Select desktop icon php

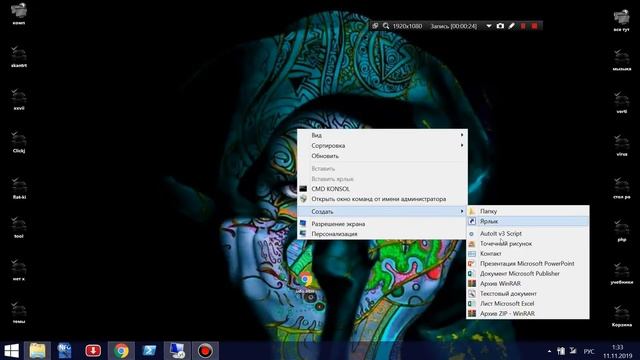(622, 231)
